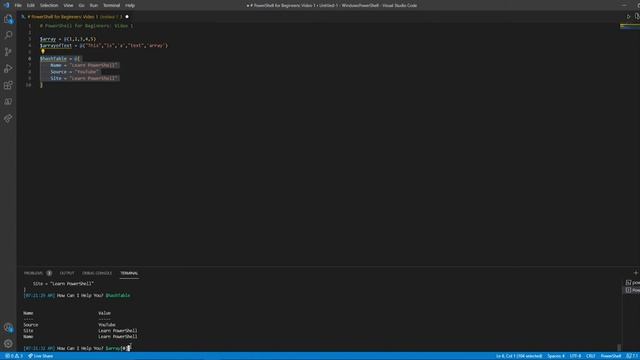Click the $hashTable line in the editor

point(61,58)
